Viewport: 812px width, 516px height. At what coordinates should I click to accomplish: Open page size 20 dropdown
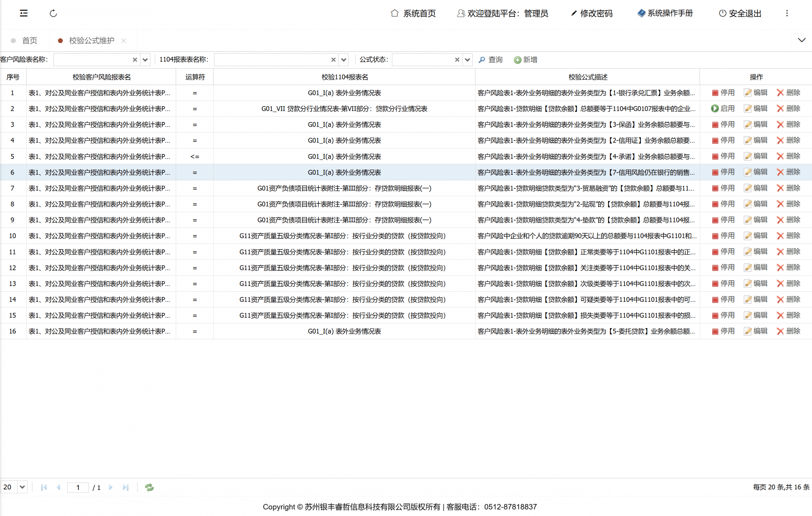point(22,487)
